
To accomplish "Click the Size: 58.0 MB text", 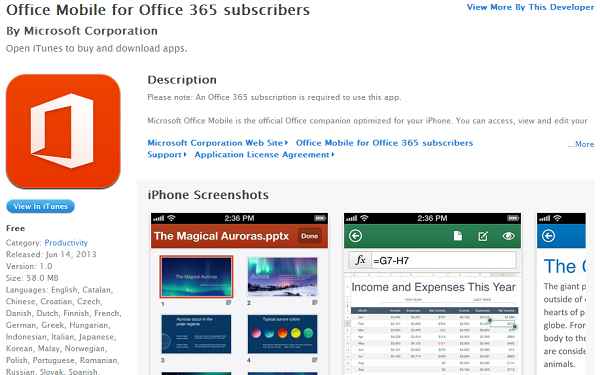I will click(32, 278).
